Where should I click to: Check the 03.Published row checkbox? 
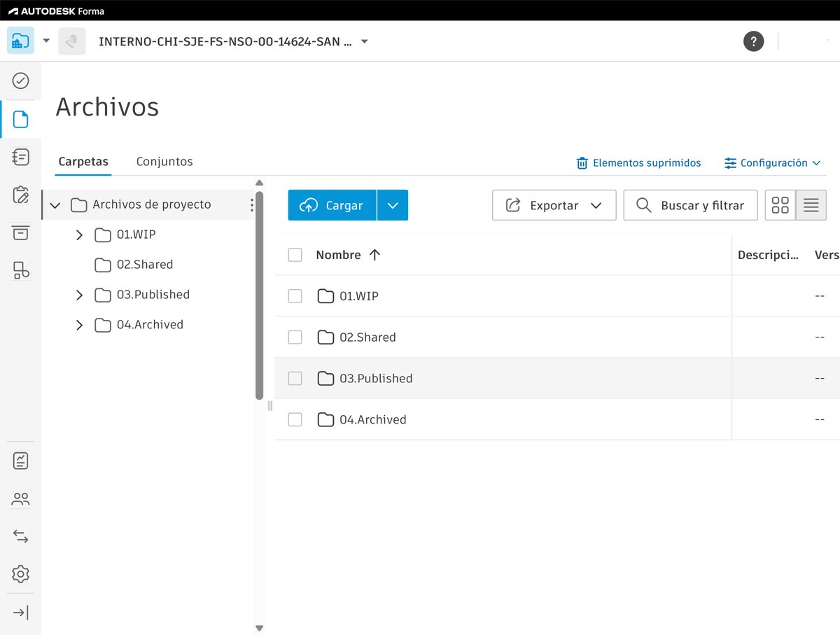coord(295,379)
